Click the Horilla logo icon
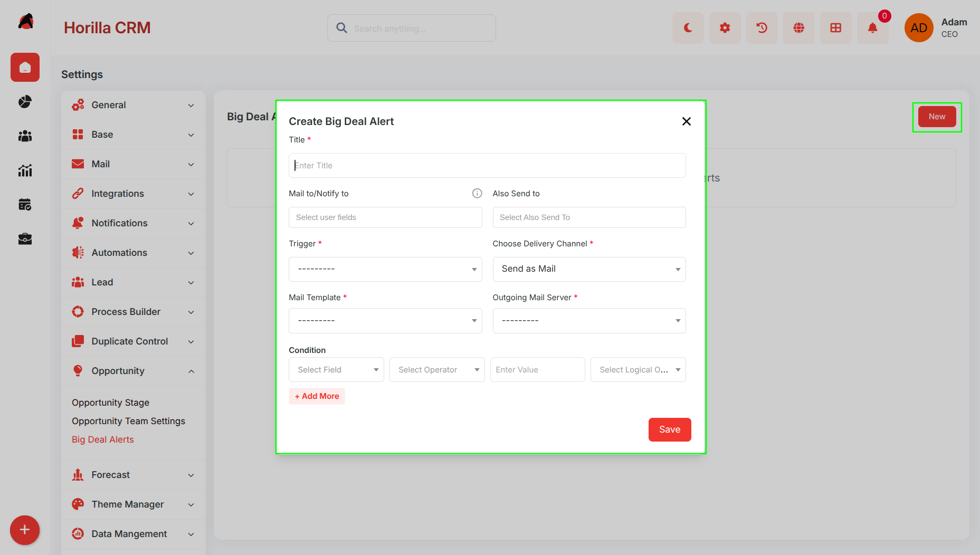Viewport: 980px width, 555px height. [25, 22]
